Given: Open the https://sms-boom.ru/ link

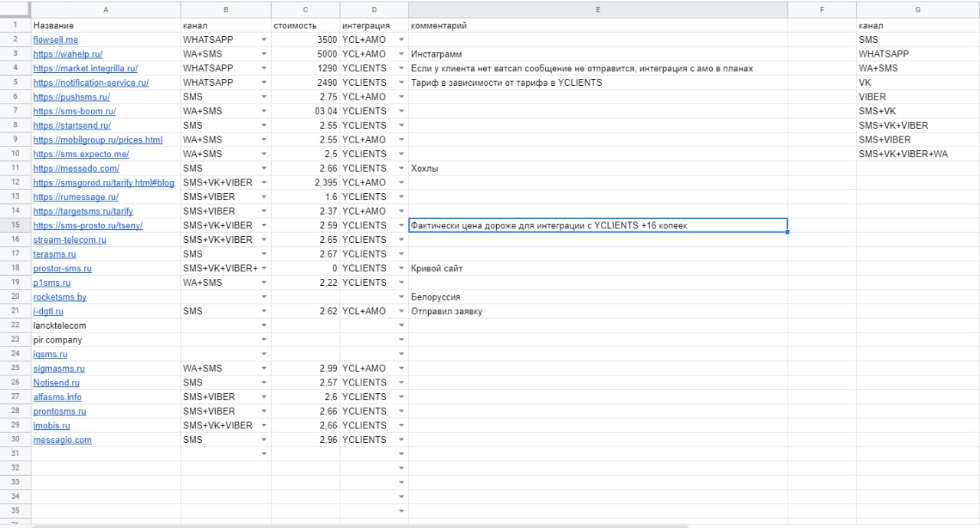Looking at the screenshot, I should (74, 111).
